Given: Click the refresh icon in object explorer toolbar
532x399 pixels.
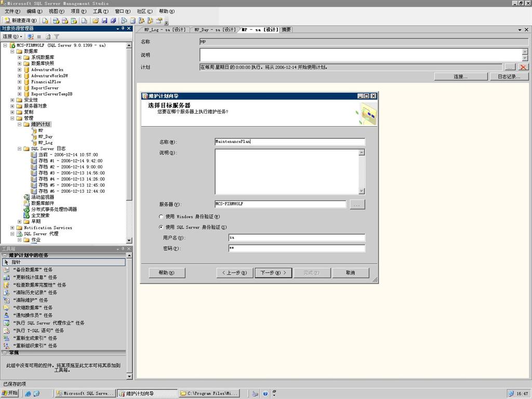Looking at the screenshot, I should pos(48,36).
